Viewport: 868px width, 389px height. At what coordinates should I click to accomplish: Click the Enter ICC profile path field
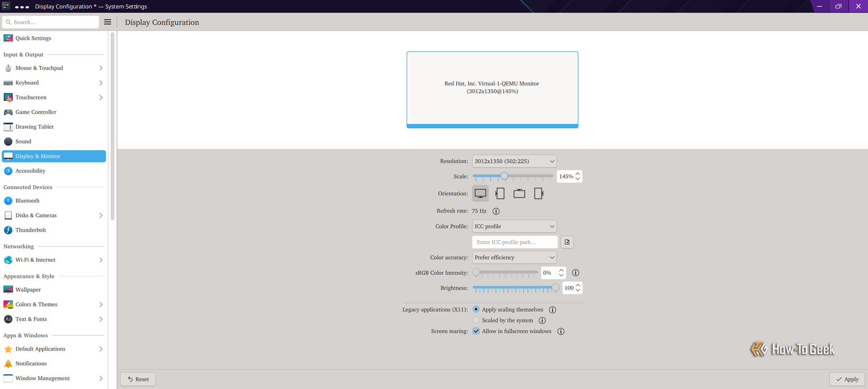515,242
